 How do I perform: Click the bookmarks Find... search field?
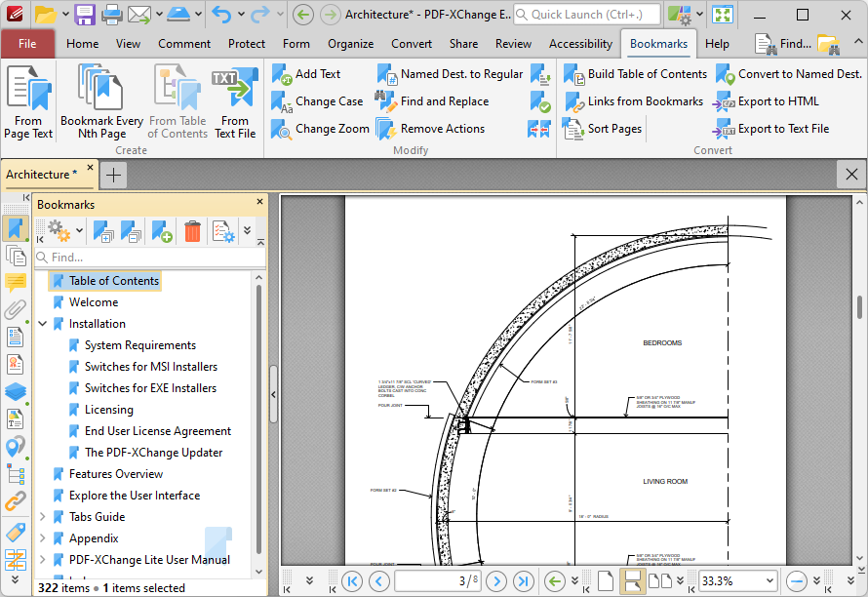coord(150,257)
